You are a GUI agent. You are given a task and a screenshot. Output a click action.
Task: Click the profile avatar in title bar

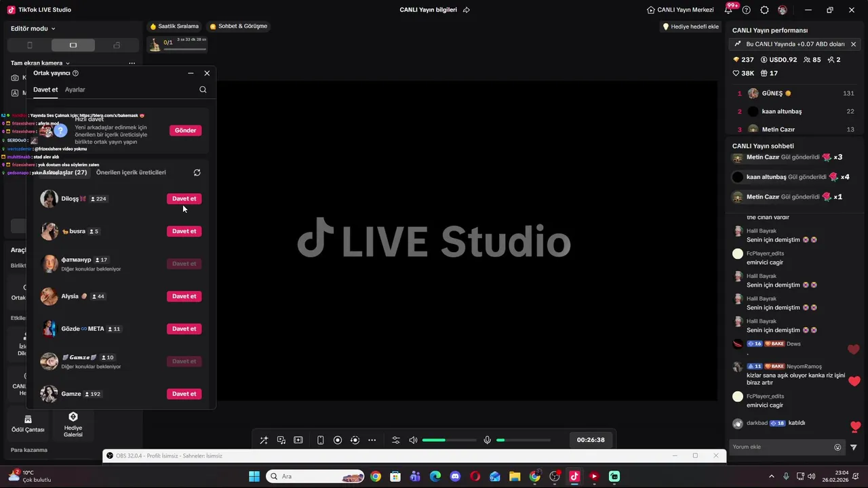point(783,10)
